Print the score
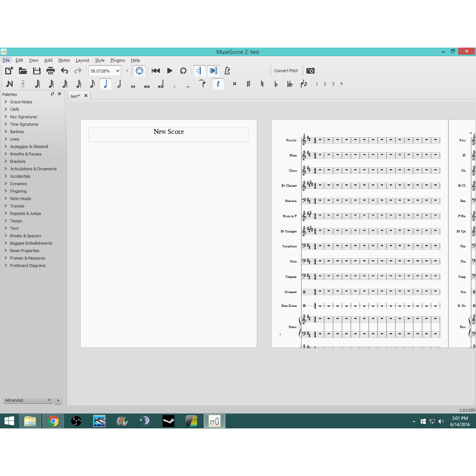476x476 pixels. click(x=51, y=70)
